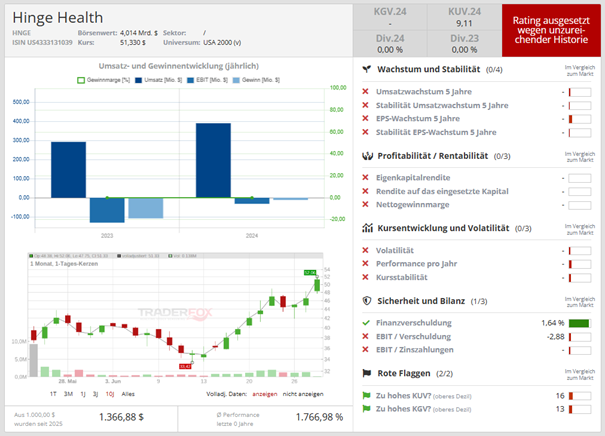Click the 2023 negative EBIT bar

(107, 210)
